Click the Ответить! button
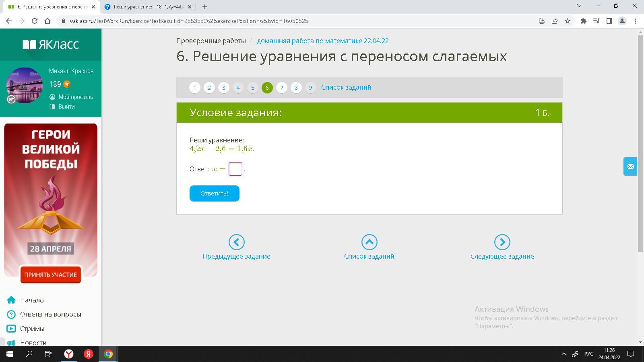Image resolution: width=644 pixels, height=362 pixels. 215,193
